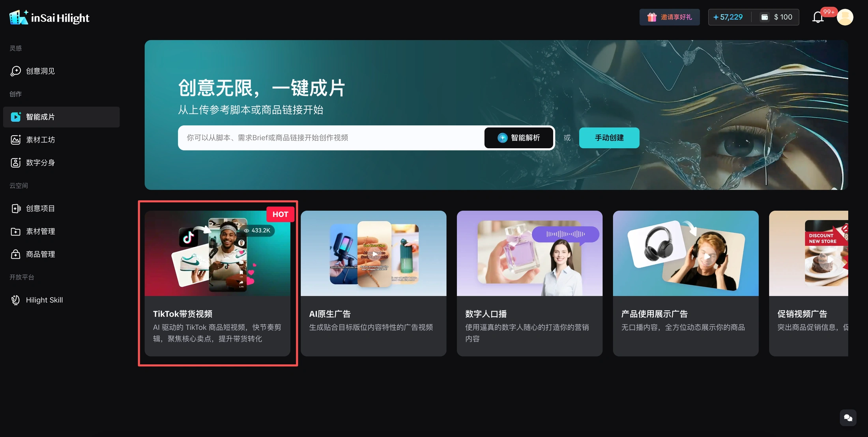Open the 产品使用展示广告 card thumbnail
The image size is (868, 437).
(686, 253)
